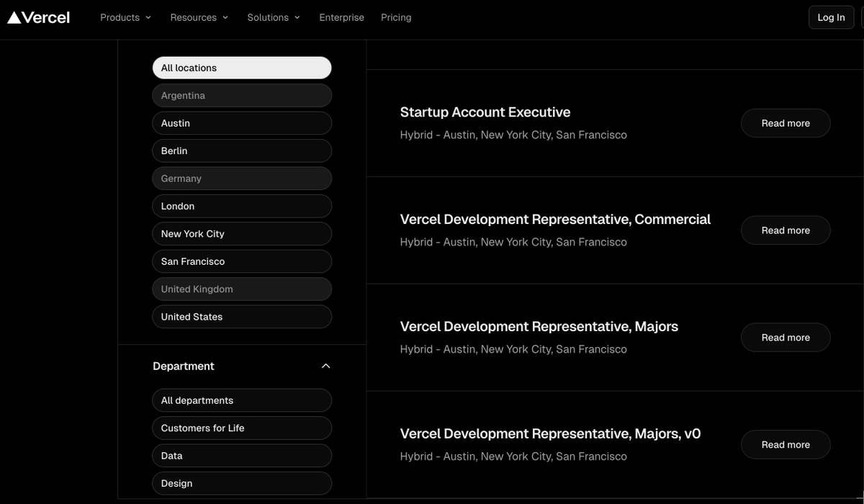
Task: Filter by San Francisco location
Action: pos(242,261)
